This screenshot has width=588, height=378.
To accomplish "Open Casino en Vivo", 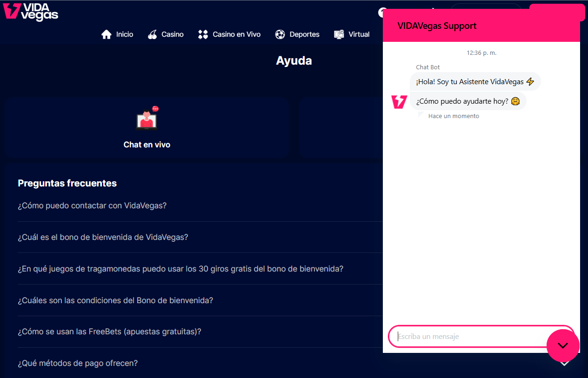I will [229, 34].
